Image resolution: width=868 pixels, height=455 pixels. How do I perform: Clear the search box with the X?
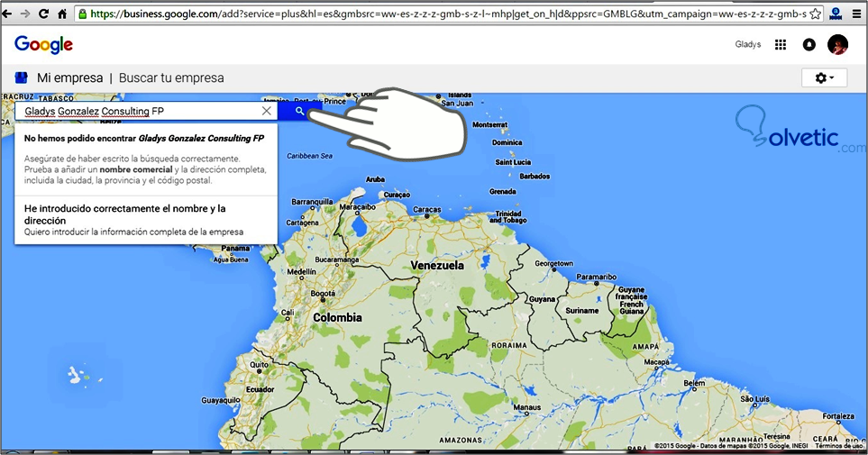click(266, 111)
